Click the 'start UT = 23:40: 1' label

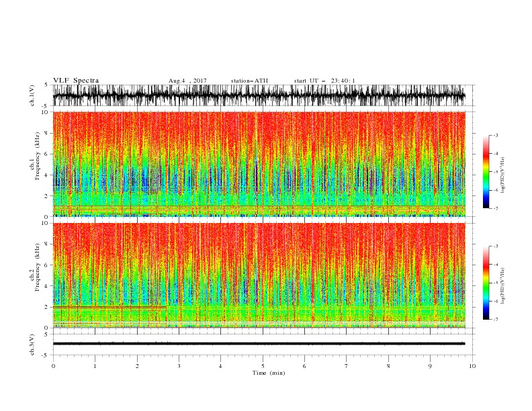coord(324,81)
